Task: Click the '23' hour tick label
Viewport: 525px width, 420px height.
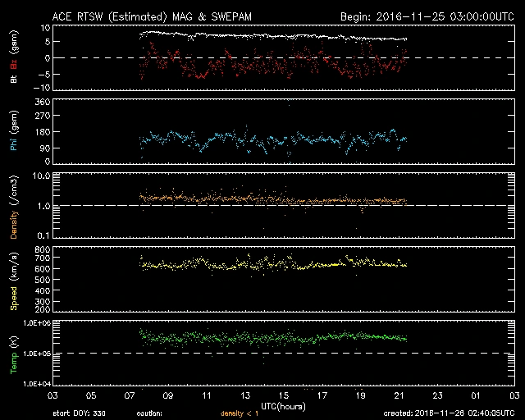Action: tap(437, 395)
